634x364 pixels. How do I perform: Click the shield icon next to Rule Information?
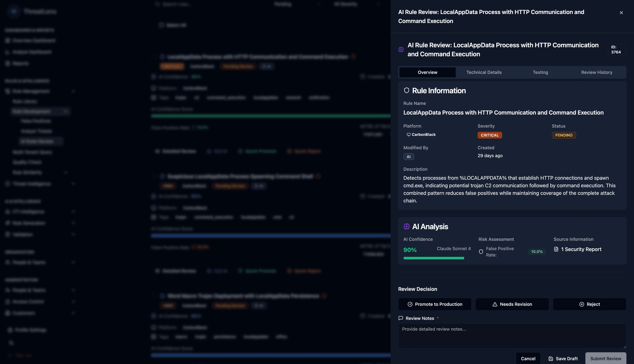click(406, 90)
